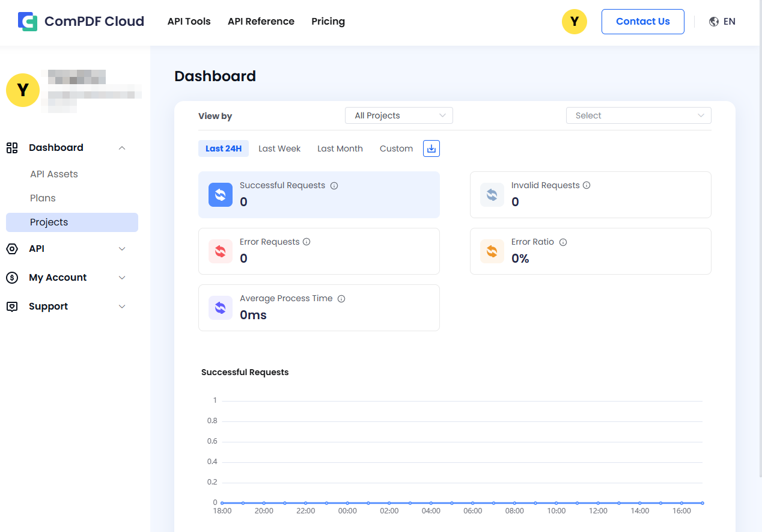Open the API Reference menu item
Viewport: 762px width, 532px height.
(x=261, y=21)
